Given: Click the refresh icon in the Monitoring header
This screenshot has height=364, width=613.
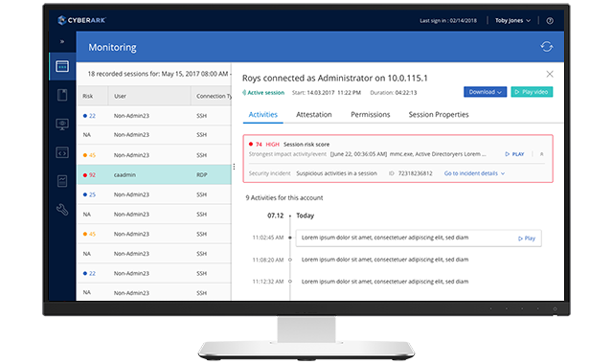Looking at the screenshot, I should [x=547, y=47].
